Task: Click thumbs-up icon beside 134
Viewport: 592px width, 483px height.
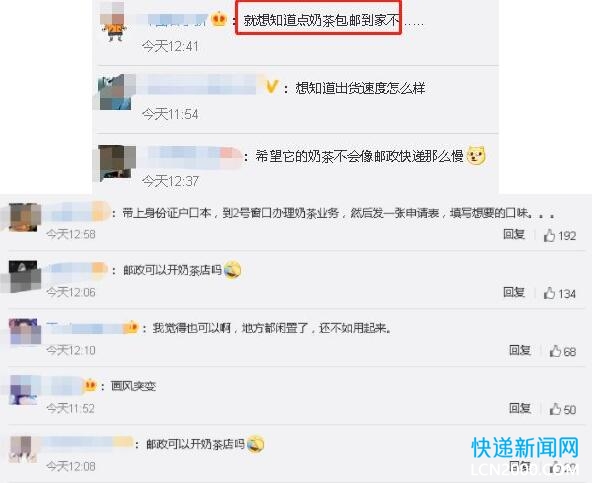Action: point(549,293)
